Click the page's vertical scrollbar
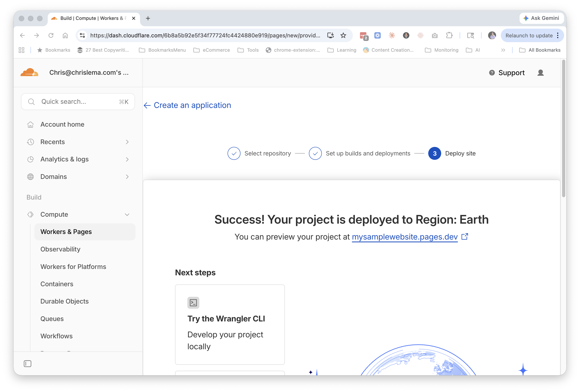Image resolution: width=580 pixels, height=392 pixels. coord(563,128)
